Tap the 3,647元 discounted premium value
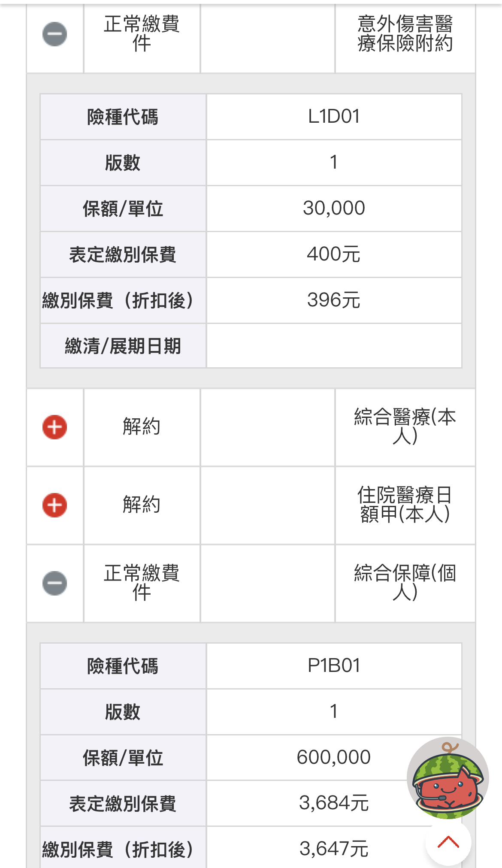502x868 pixels. pos(334,849)
